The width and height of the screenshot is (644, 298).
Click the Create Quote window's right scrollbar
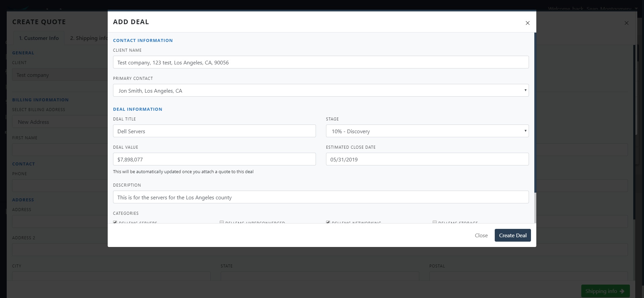pyautogui.click(x=634, y=133)
